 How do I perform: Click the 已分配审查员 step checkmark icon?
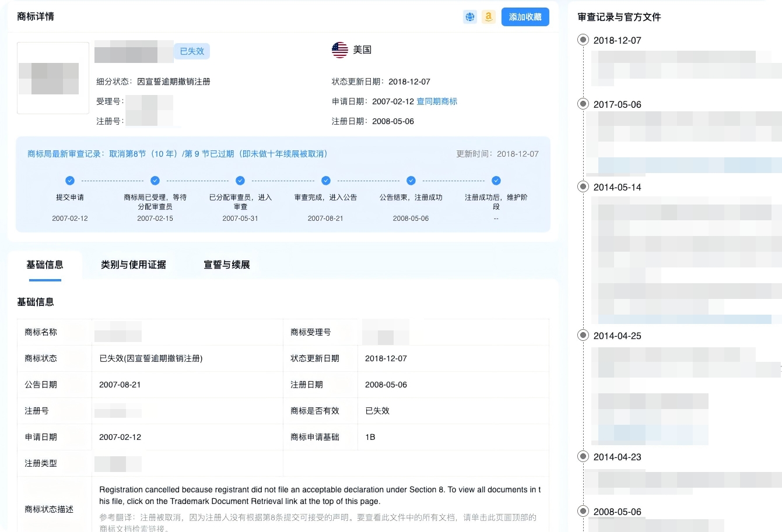(240, 181)
